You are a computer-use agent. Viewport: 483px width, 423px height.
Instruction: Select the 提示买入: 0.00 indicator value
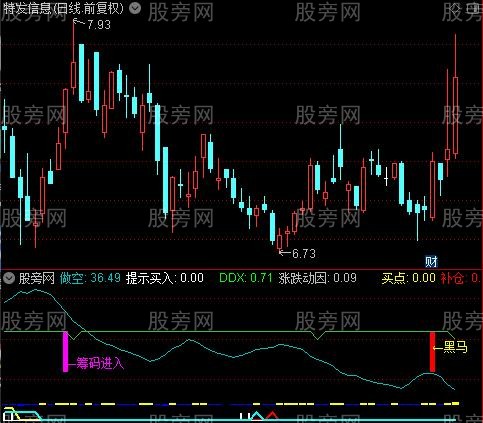(x=165, y=278)
